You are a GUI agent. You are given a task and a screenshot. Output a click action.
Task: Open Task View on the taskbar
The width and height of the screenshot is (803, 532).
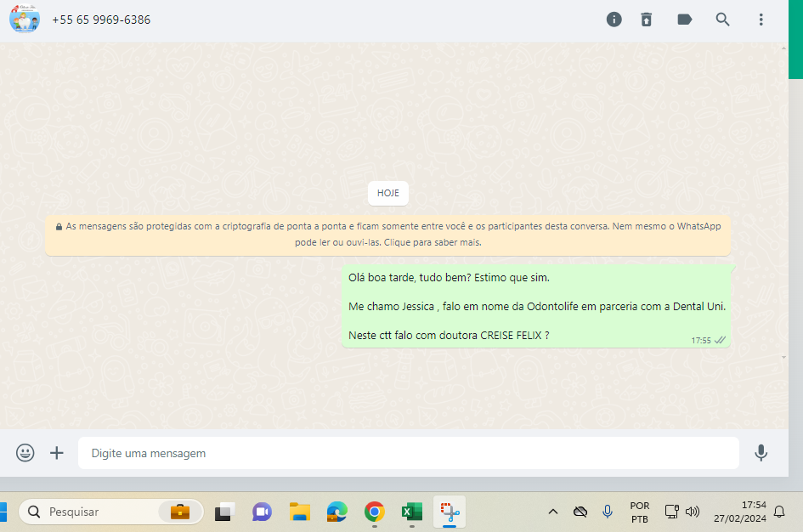[x=224, y=512]
